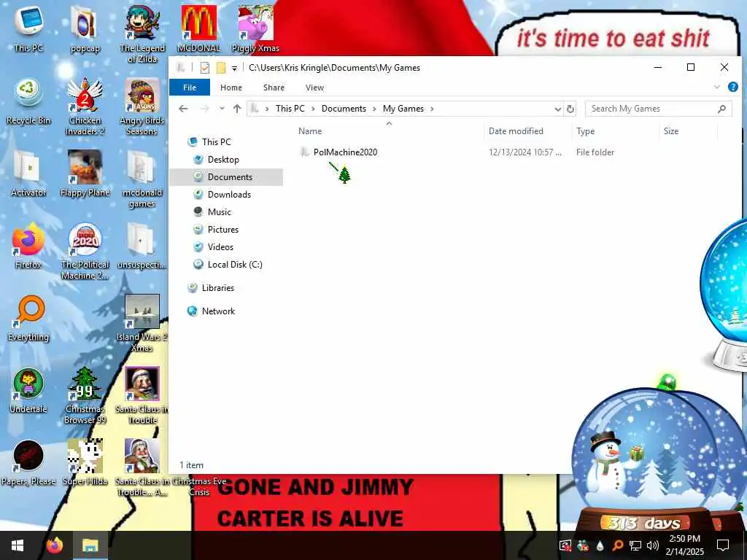The height and width of the screenshot is (560, 747).
Task: Click the Search My Games box
Action: [659, 109]
